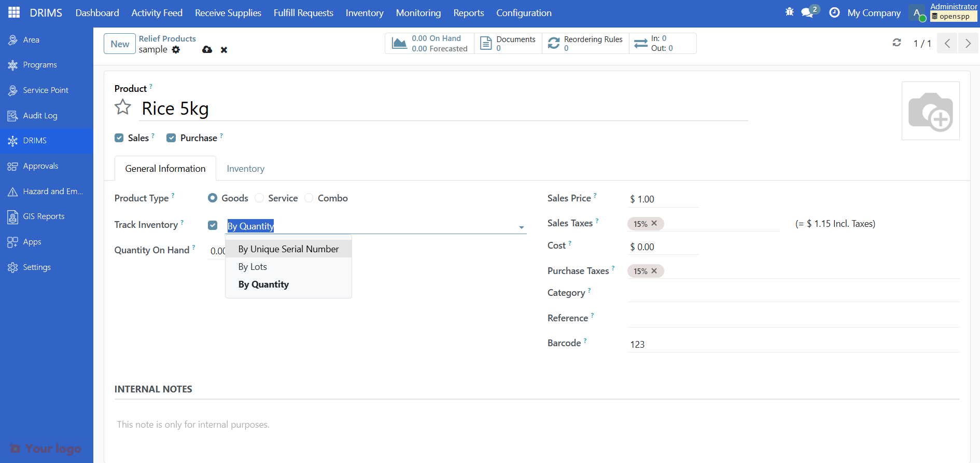Open Service Point in the sidebar
Image resolution: width=980 pixels, height=463 pixels.
click(47, 90)
